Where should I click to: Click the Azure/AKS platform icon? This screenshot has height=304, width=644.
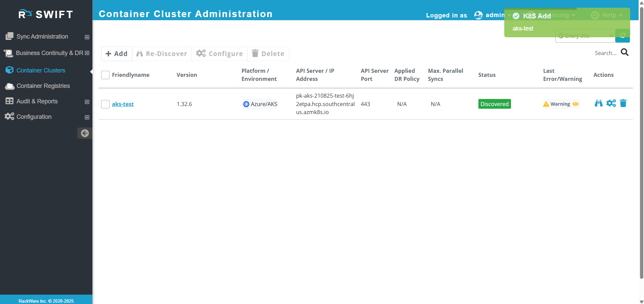(246, 104)
